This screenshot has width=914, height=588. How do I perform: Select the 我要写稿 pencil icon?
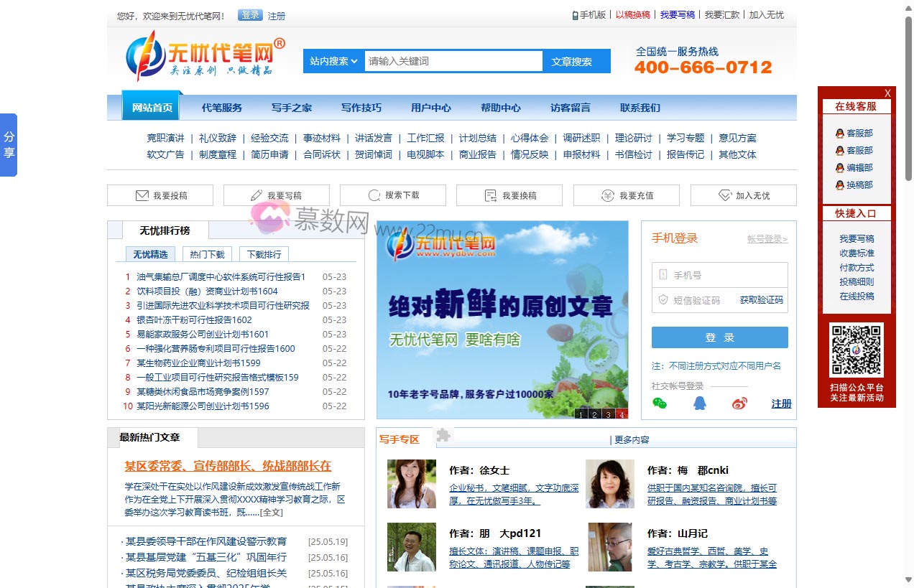(256, 195)
